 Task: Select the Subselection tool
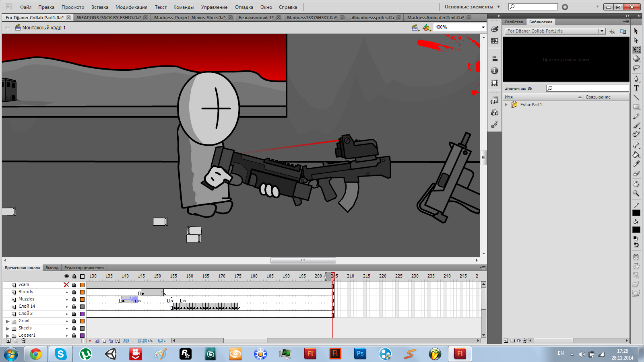(636, 40)
